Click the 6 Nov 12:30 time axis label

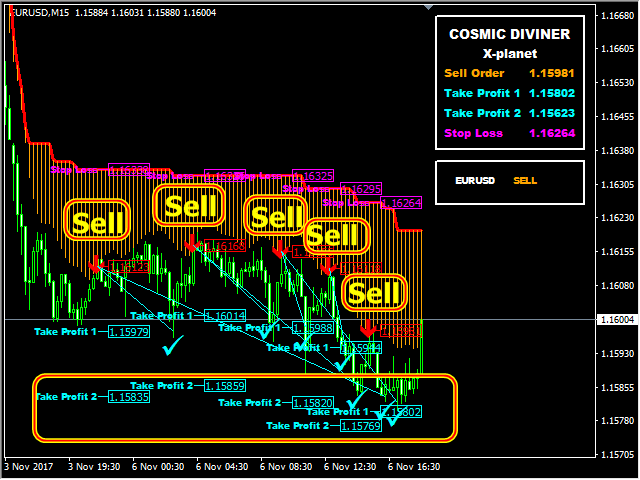click(x=350, y=467)
